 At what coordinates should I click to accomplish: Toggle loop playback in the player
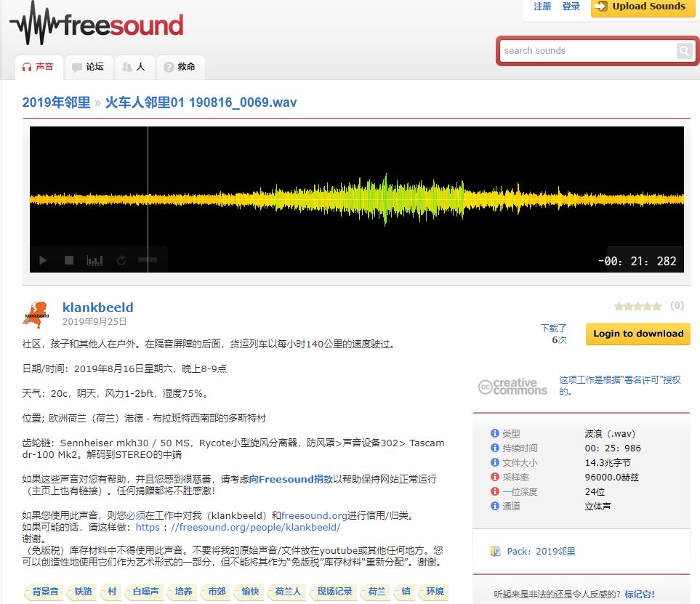point(121,259)
